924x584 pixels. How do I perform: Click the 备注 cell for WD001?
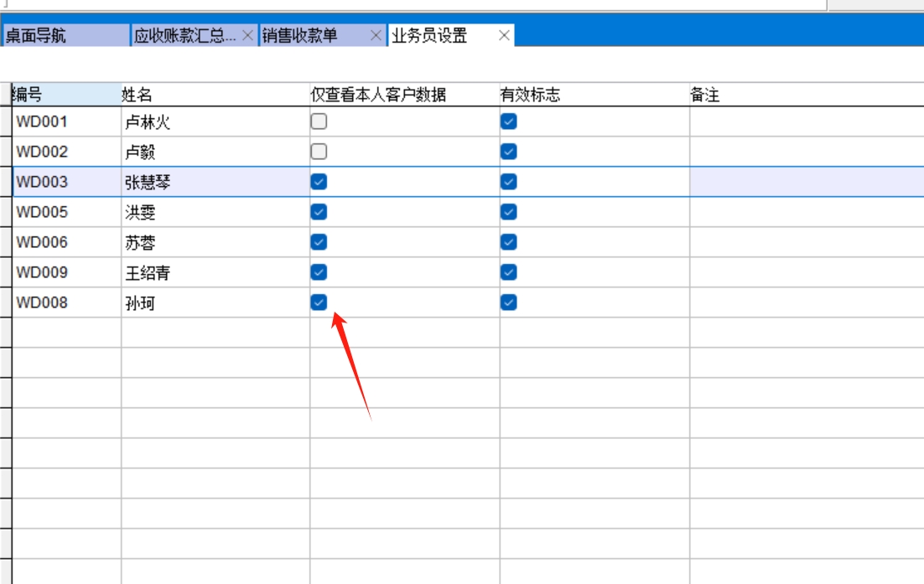805,121
